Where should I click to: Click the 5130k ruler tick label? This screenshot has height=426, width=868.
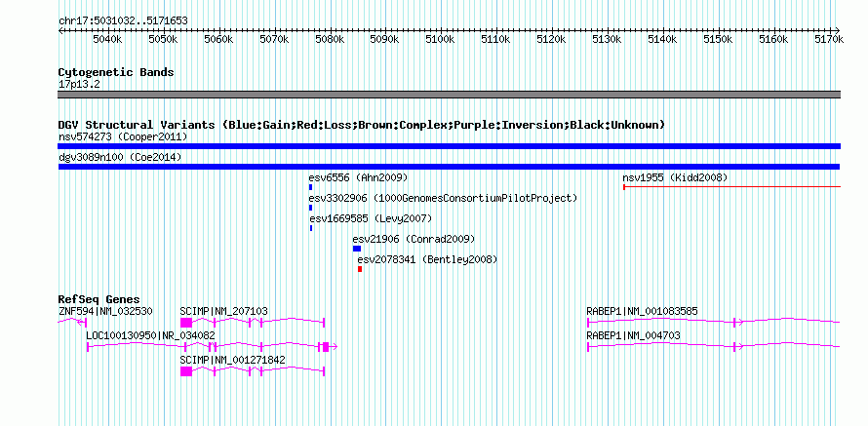coord(607,40)
